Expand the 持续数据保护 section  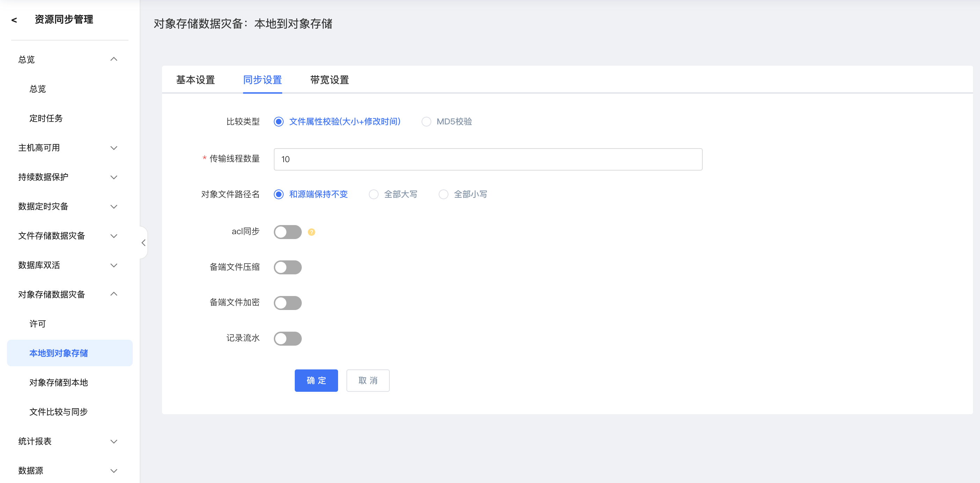[x=114, y=177]
